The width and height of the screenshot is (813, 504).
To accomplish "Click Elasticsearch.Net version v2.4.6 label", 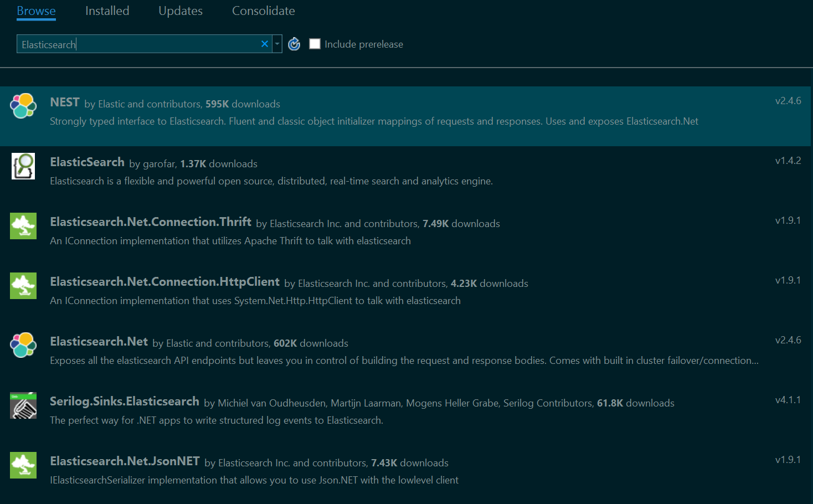I will coord(788,340).
